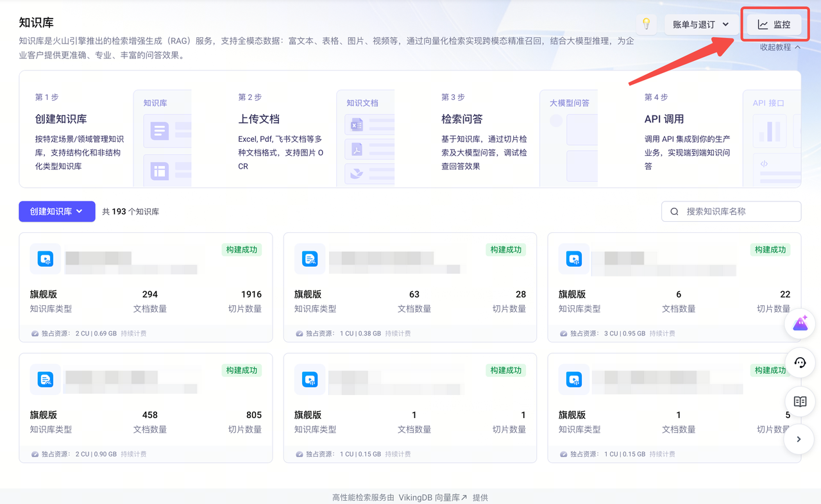Click the 知识库 illustration in step 1

tap(162, 139)
